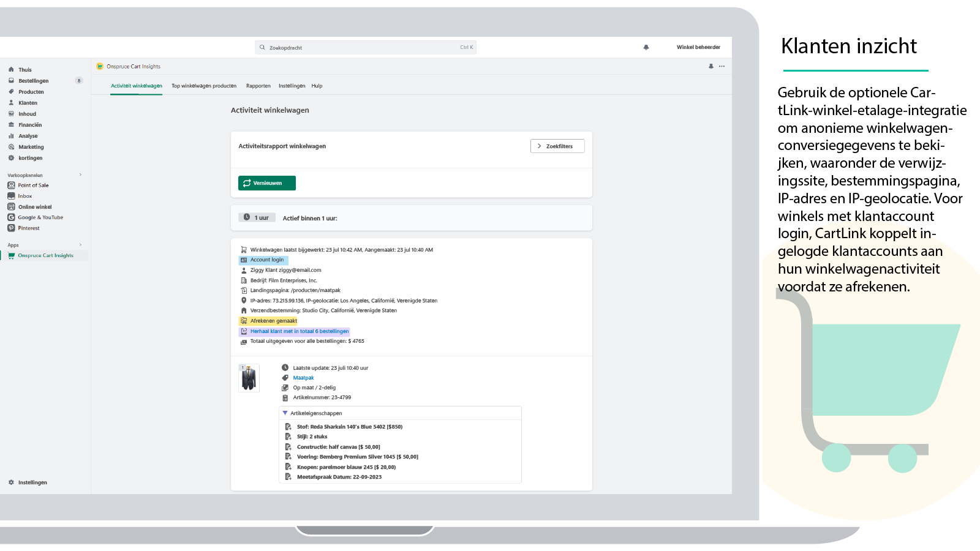This screenshot has width=980, height=551.
Task: Expand the Verkoopkanalen chevron
Action: pyautogui.click(x=80, y=175)
